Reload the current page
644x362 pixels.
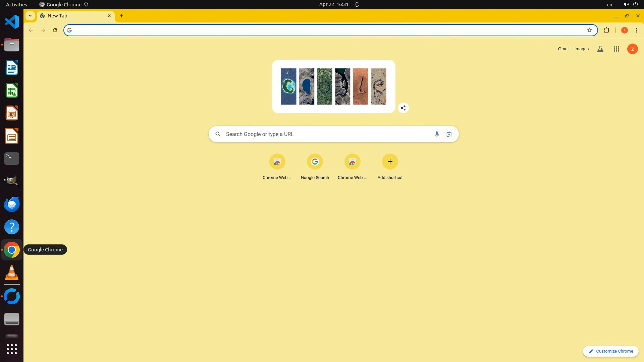(x=55, y=30)
